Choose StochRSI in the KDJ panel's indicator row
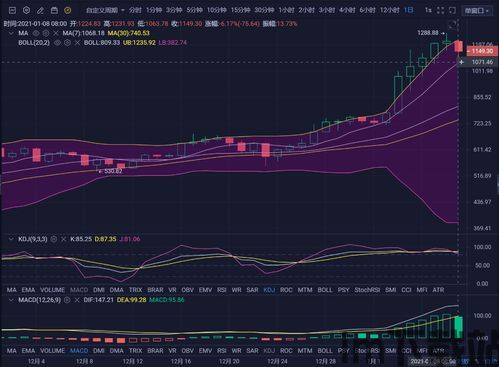499x367 pixels. point(367,290)
